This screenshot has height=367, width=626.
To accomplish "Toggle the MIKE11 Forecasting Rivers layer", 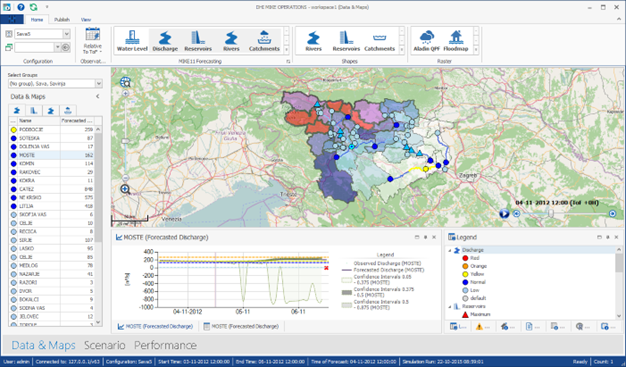I will tap(231, 41).
